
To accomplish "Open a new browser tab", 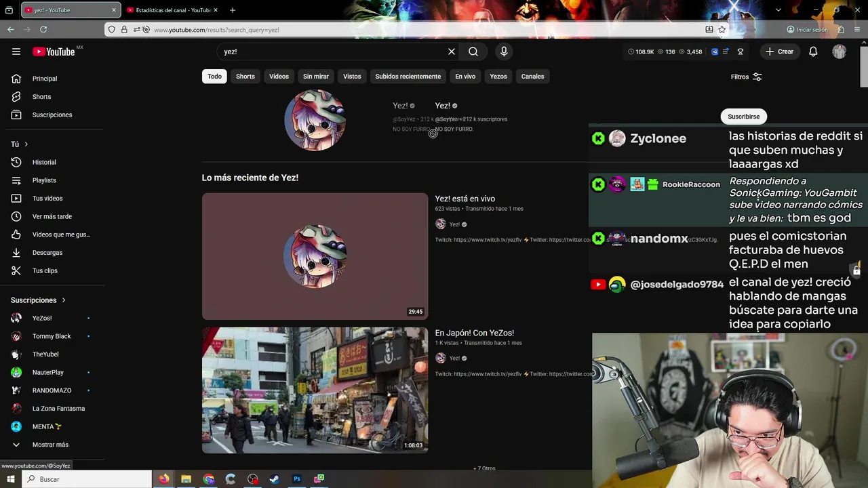I will click(x=233, y=10).
